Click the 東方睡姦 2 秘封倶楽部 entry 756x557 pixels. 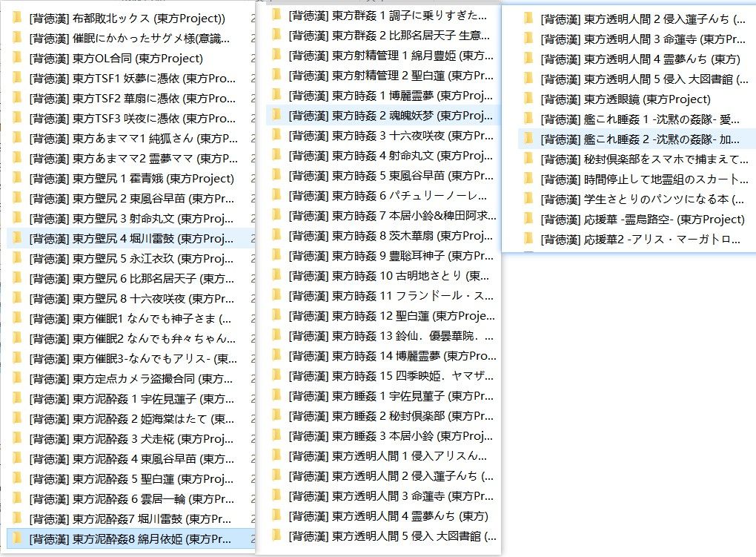tap(391, 415)
